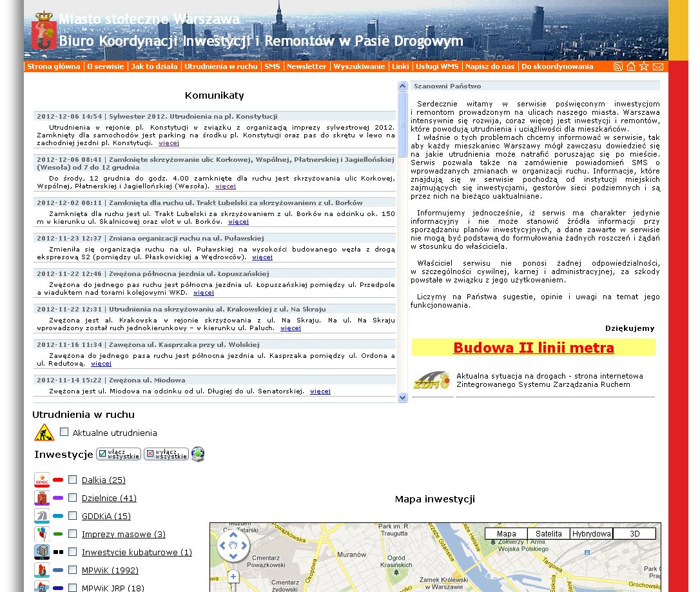Click the purple Dzielnice color marker
Viewport: 700px width, 592px height.
58,498
